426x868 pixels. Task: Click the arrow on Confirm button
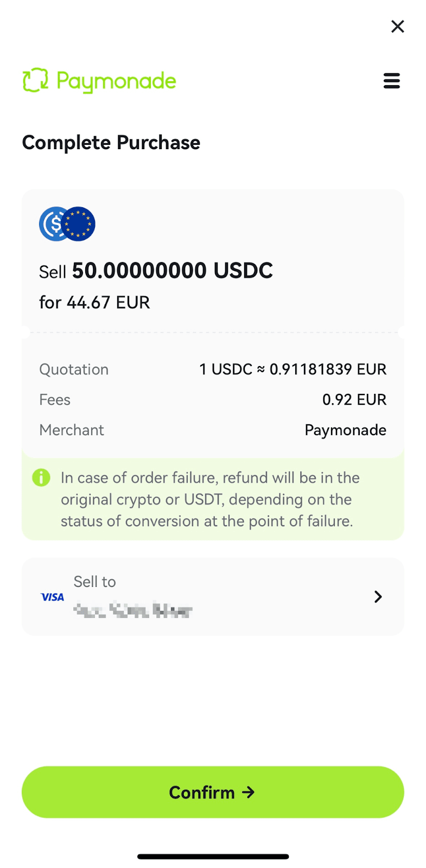click(x=249, y=793)
